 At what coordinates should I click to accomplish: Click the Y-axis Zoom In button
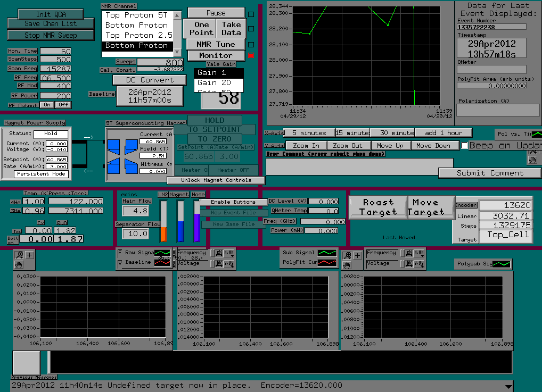[x=306, y=146]
